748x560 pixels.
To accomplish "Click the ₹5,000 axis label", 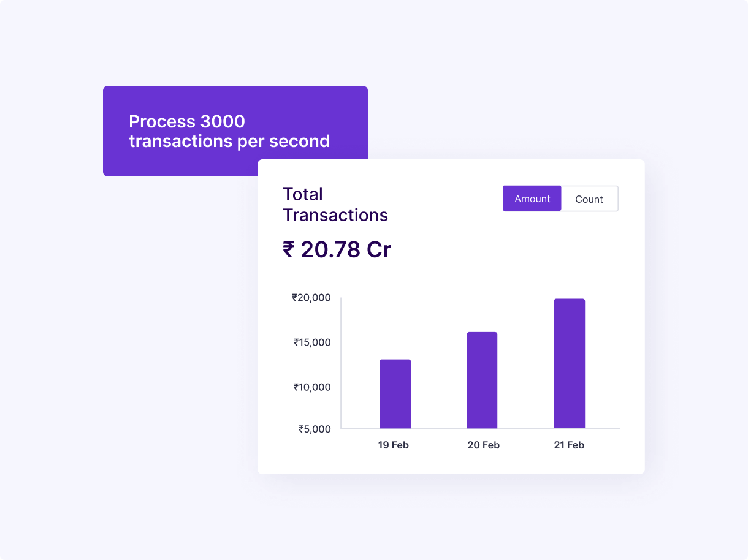I will (x=315, y=429).
